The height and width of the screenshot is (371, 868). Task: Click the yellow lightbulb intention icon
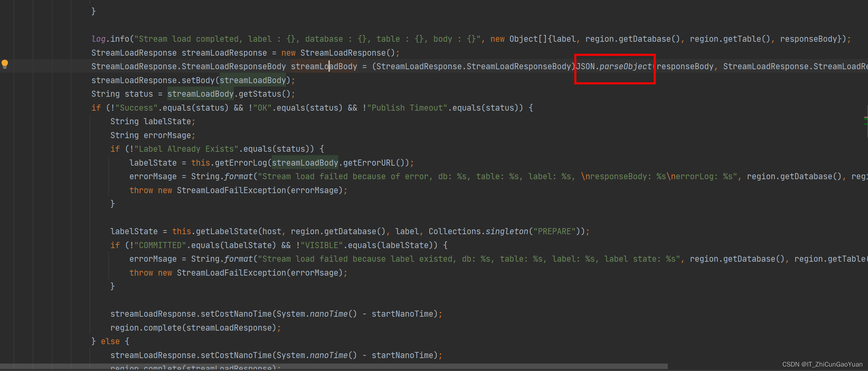(5, 64)
